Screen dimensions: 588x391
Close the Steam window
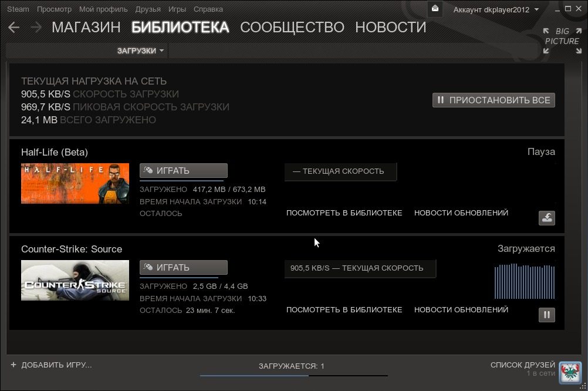(579, 9)
